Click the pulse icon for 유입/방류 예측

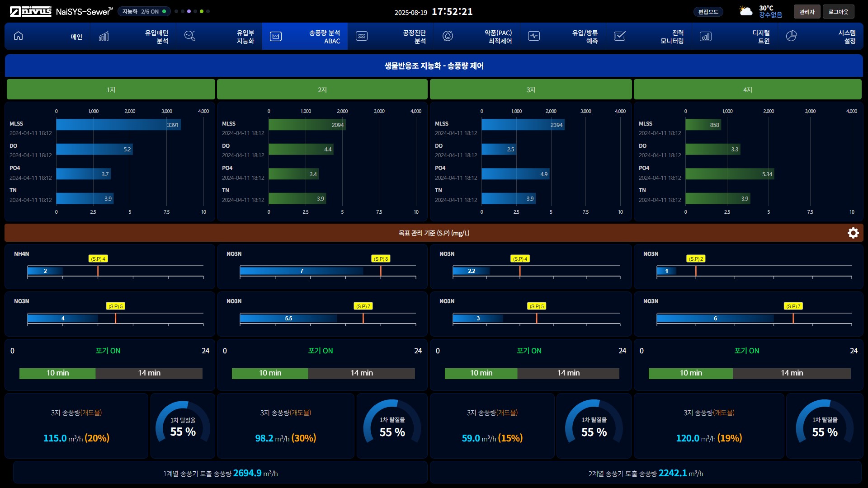(x=534, y=36)
